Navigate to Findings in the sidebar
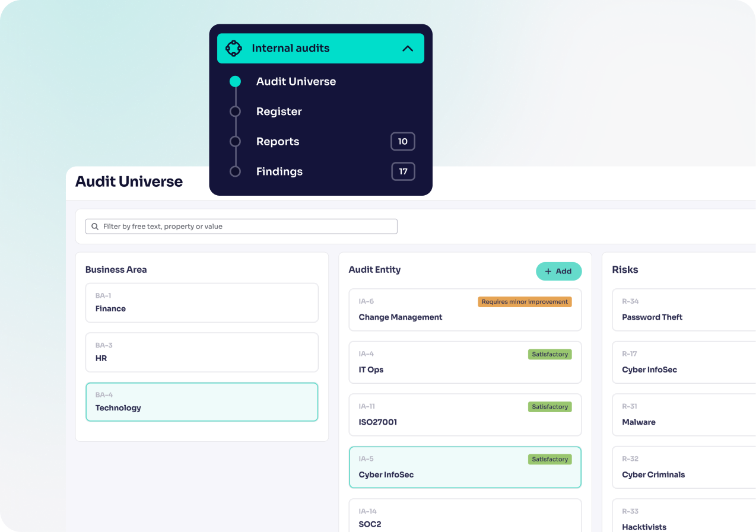 coord(279,171)
